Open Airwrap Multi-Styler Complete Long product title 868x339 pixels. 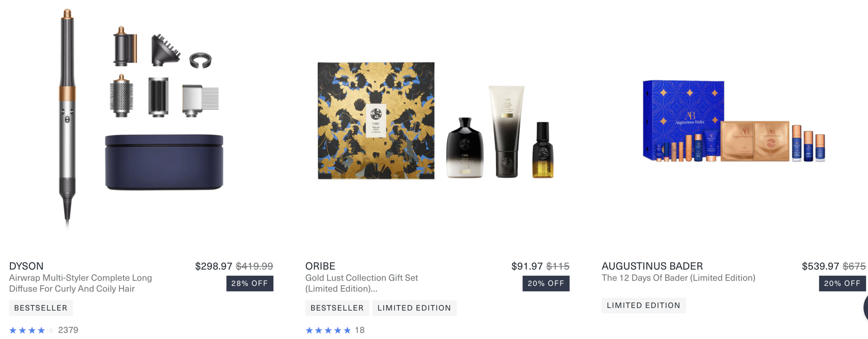(80, 283)
